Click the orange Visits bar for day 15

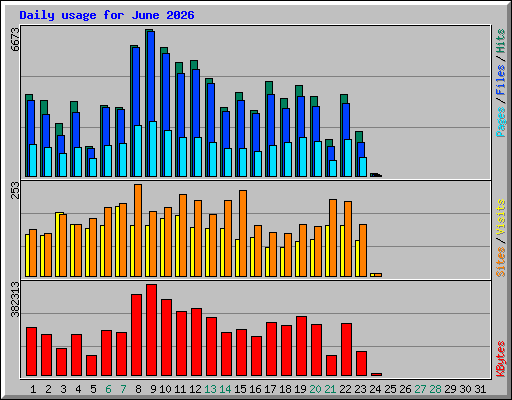243,233
